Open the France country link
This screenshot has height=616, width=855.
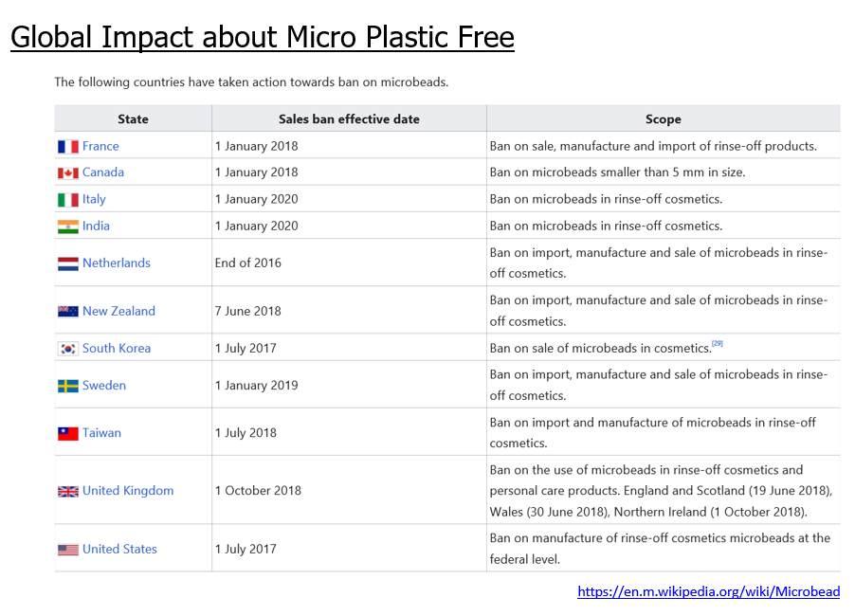click(100, 147)
